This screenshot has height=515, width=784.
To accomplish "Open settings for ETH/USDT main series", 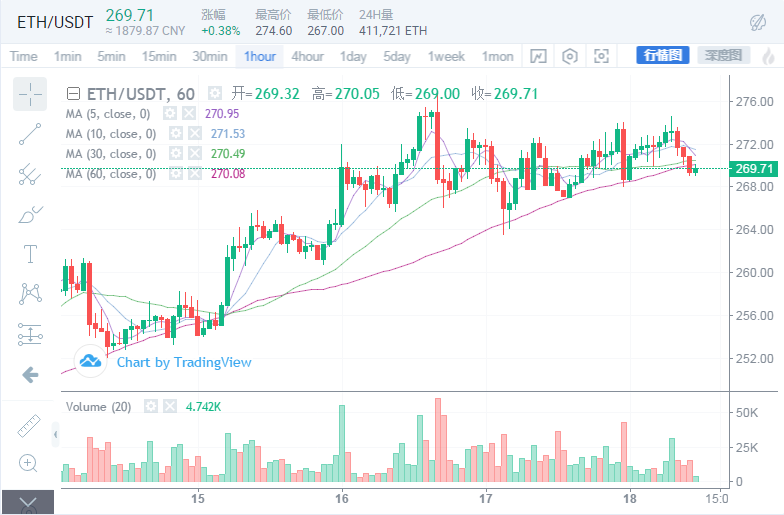I will click(x=215, y=94).
